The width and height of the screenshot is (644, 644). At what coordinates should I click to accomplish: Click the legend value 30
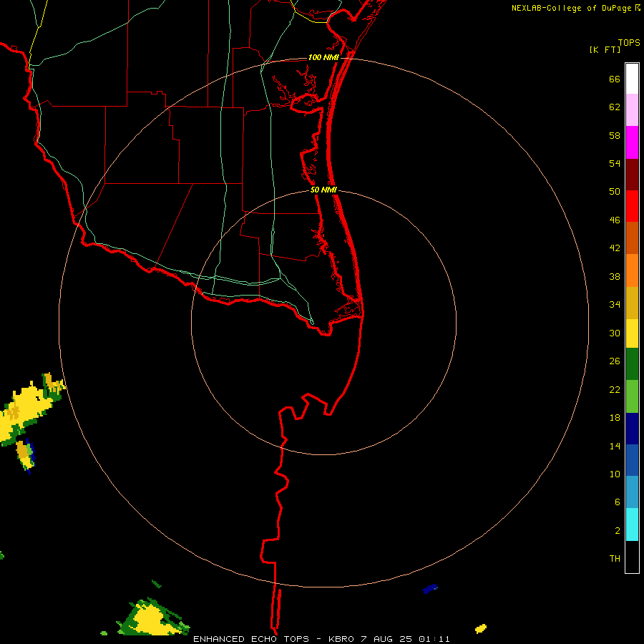tap(615, 333)
